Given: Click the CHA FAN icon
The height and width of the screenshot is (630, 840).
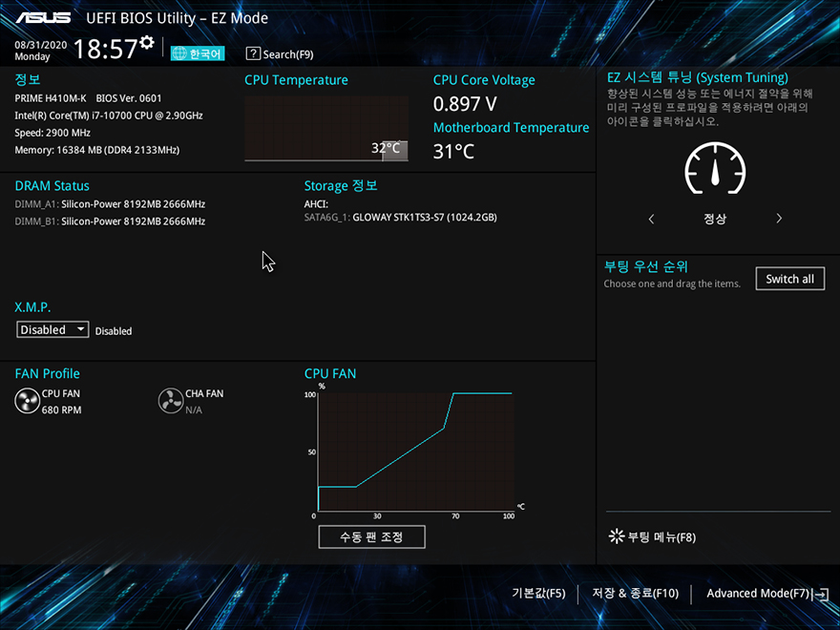Looking at the screenshot, I should pyautogui.click(x=171, y=401).
